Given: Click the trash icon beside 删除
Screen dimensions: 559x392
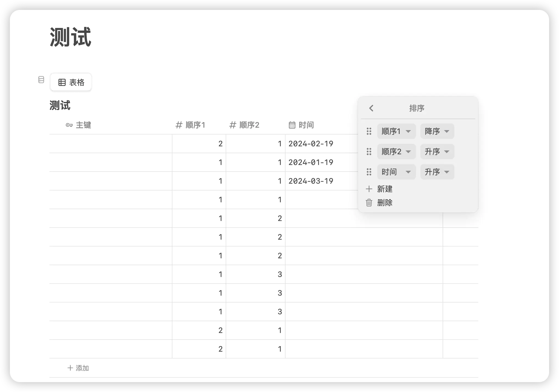Looking at the screenshot, I should click(x=369, y=203).
